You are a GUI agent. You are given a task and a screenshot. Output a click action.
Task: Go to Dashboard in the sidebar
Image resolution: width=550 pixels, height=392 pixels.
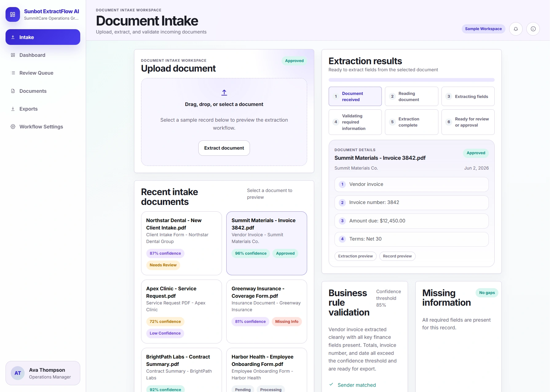coord(43,55)
